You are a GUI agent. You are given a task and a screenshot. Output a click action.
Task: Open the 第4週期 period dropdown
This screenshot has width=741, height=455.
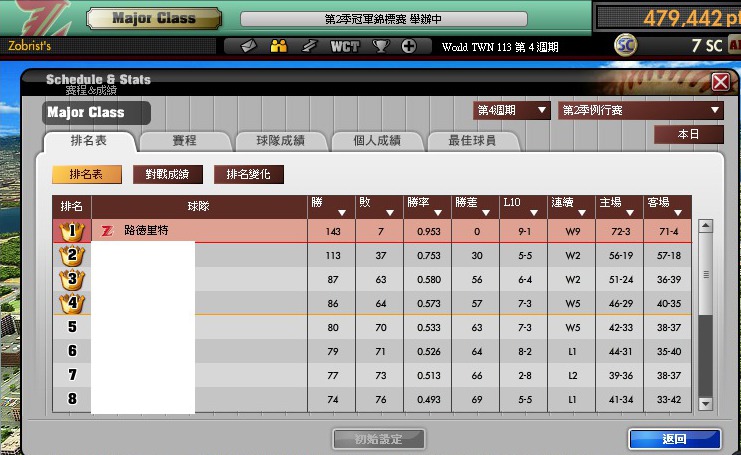point(511,111)
